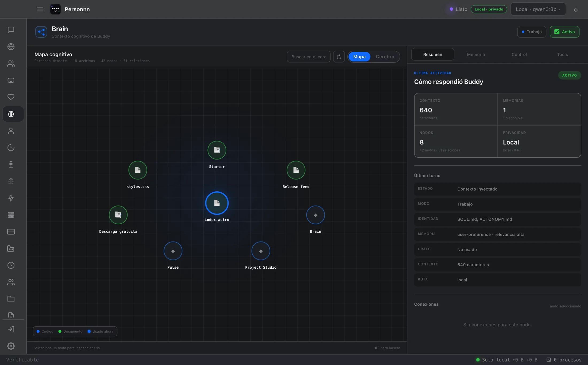Open the heart icon in sidebar
The image size is (588, 365).
(x=11, y=97)
